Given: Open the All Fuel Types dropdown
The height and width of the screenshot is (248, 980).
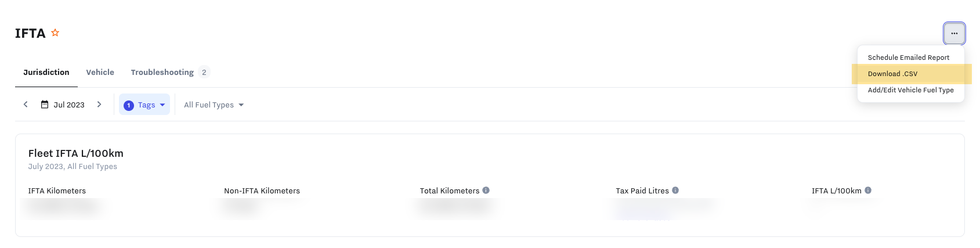Looking at the screenshot, I should point(214,105).
